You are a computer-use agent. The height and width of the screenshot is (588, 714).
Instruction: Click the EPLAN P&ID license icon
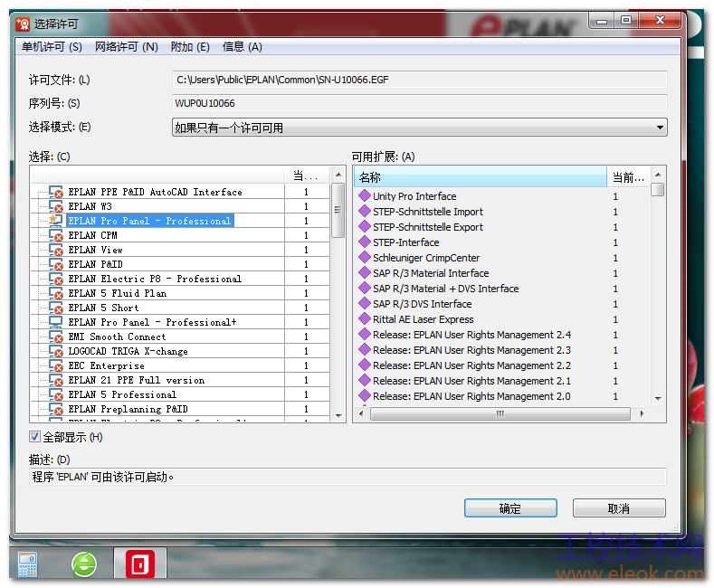coord(56,264)
